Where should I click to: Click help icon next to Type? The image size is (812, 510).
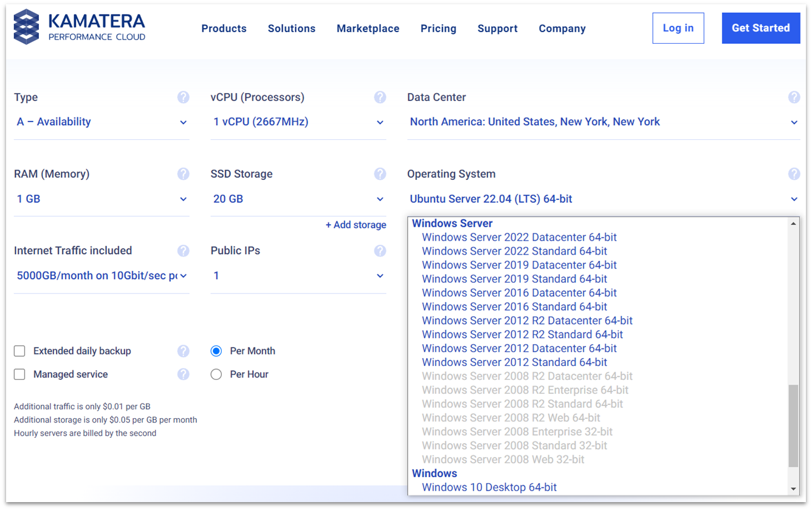click(x=183, y=97)
